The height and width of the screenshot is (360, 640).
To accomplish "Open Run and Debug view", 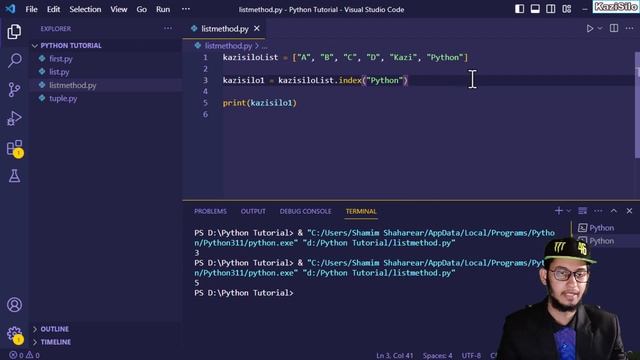I will click(x=14, y=118).
